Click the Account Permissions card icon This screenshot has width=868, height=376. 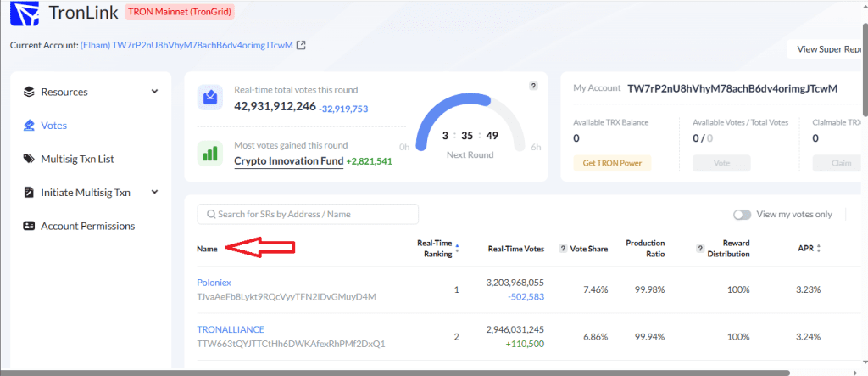[x=29, y=227]
